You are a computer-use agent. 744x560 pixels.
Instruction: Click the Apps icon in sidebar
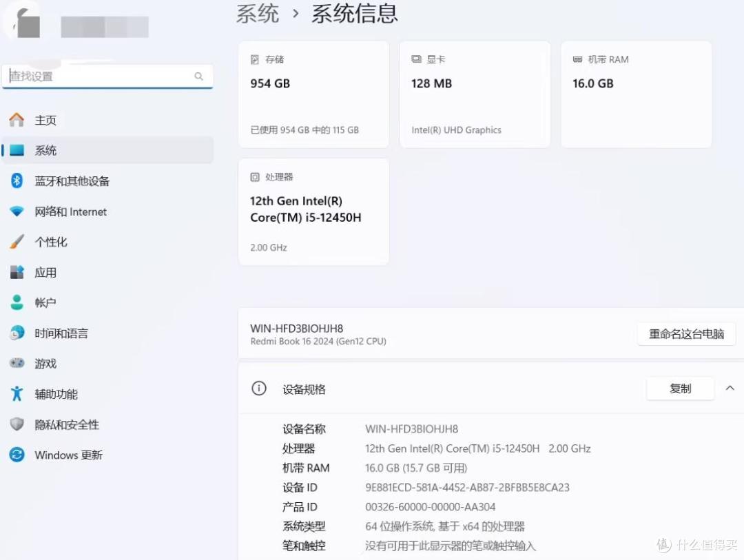tap(17, 272)
